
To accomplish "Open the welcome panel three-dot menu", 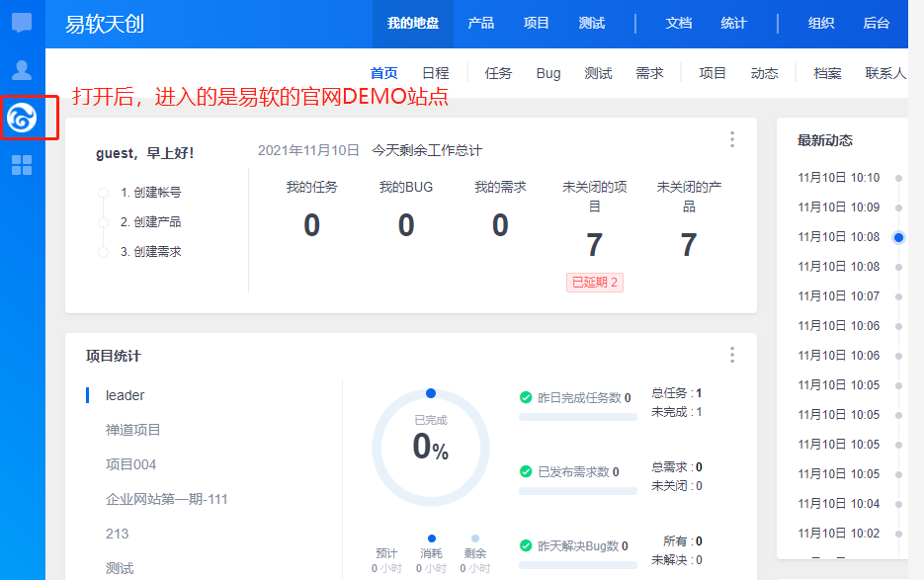I will click(731, 139).
